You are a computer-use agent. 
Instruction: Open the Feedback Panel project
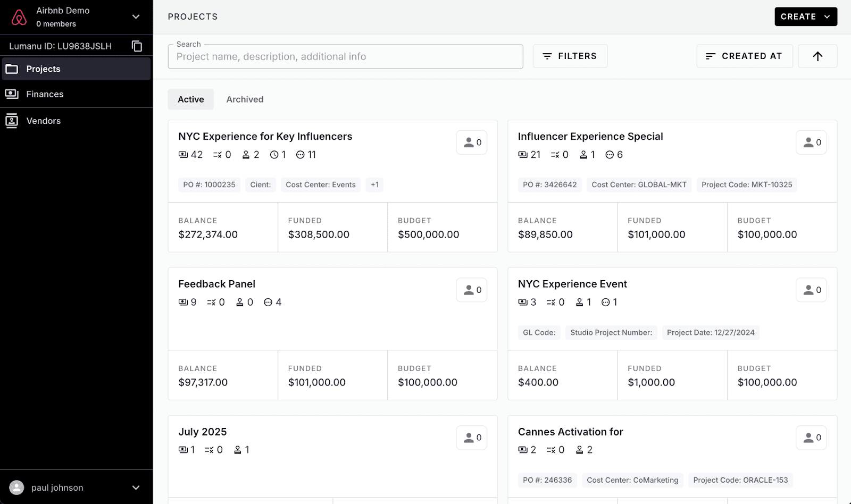[x=216, y=284]
